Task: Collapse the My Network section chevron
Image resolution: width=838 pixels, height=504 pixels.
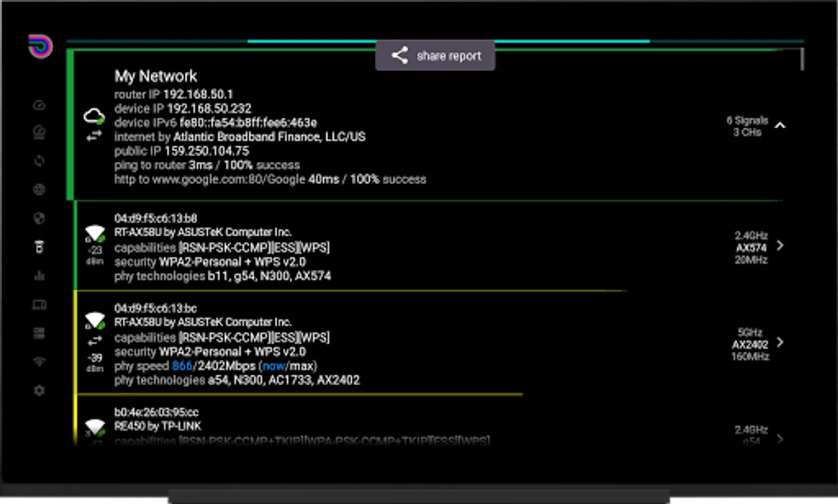Action: [x=780, y=125]
